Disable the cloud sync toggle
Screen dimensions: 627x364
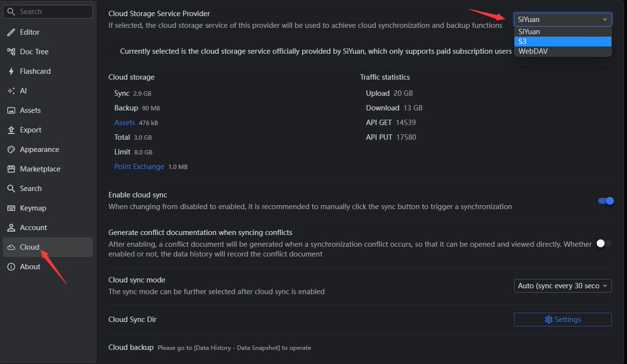click(606, 201)
